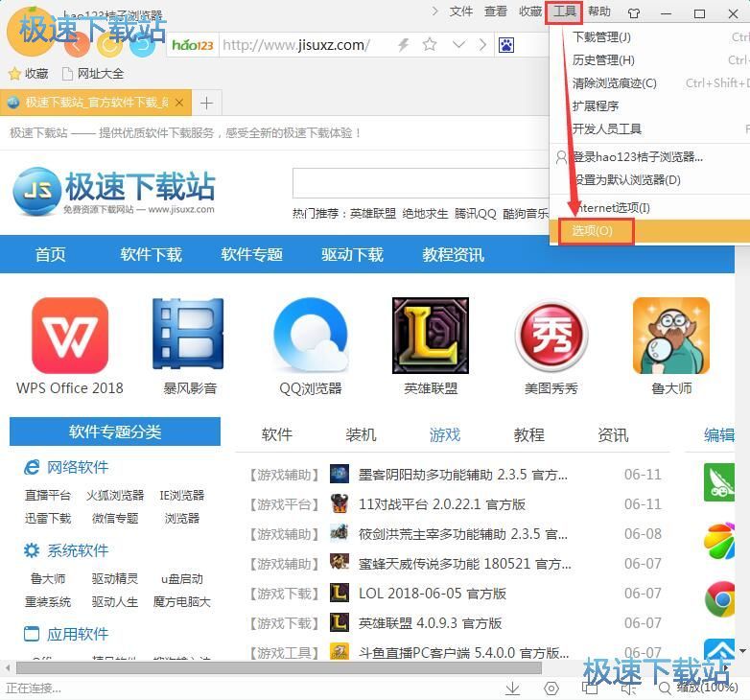This screenshot has width=750, height=700.
Task: Click the download arrow icon in status bar
Action: [x=513, y=688]
